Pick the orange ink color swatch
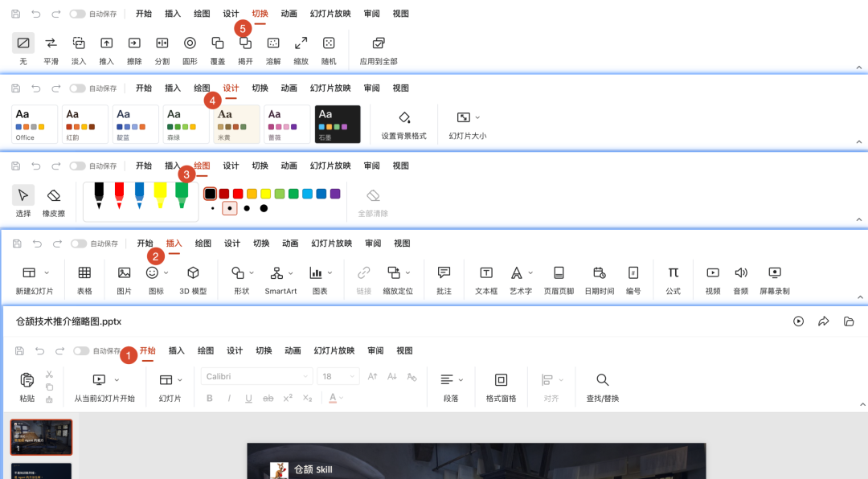Viewport: 868px width, 479px height. (x=252, y=193)
